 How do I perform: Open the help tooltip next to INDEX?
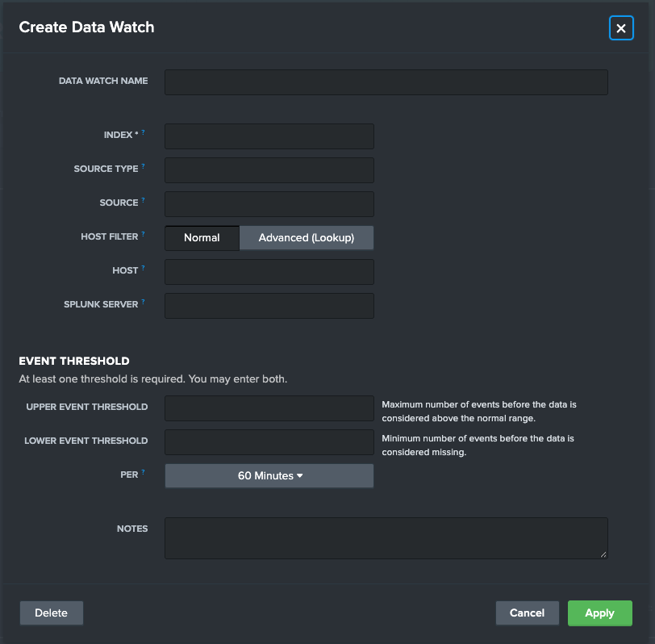tap(143, 132)
